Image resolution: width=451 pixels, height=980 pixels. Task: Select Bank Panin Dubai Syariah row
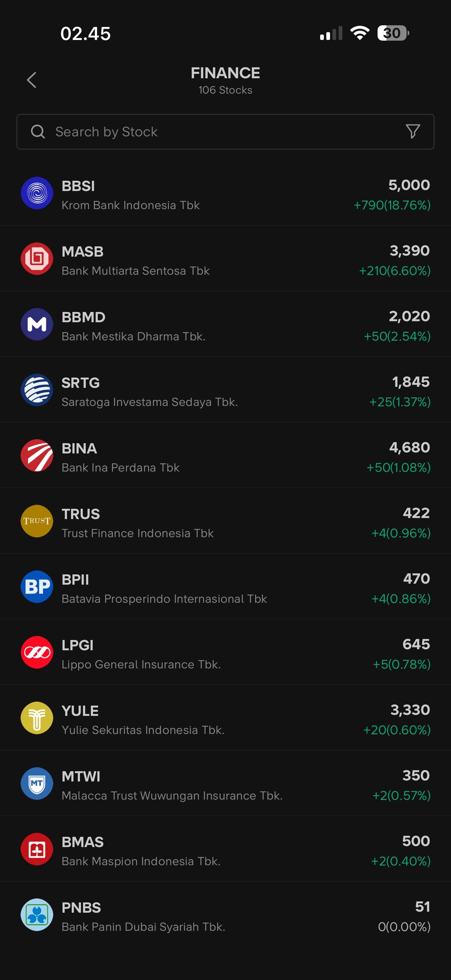point(225,915)
